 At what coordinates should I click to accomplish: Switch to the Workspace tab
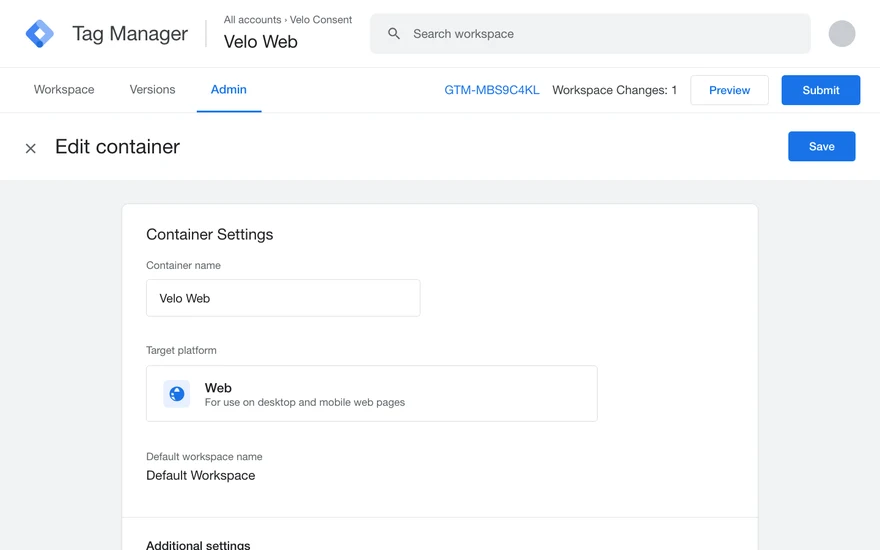pyautogui.click(x=64, y=90)
